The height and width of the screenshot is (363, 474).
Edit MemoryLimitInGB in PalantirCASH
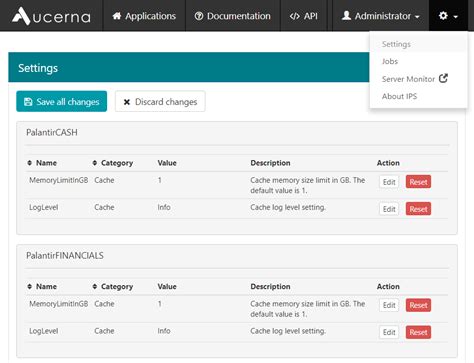pos(389,182)
